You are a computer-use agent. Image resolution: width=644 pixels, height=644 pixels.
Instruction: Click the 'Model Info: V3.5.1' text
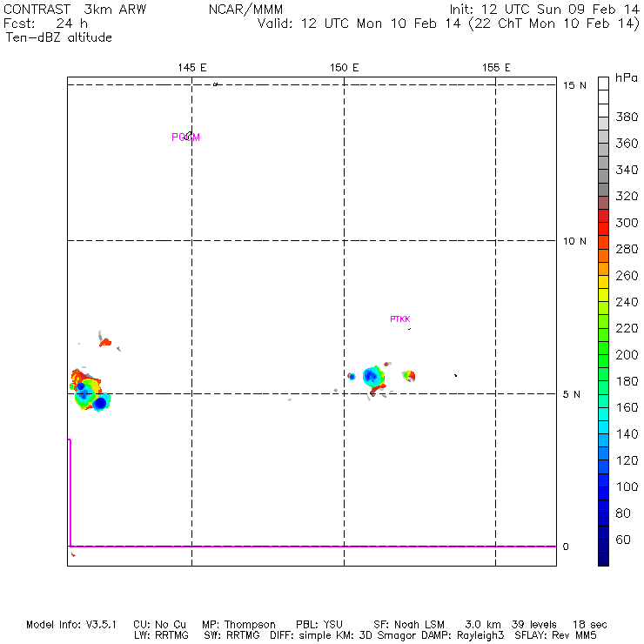coord(71,625)
